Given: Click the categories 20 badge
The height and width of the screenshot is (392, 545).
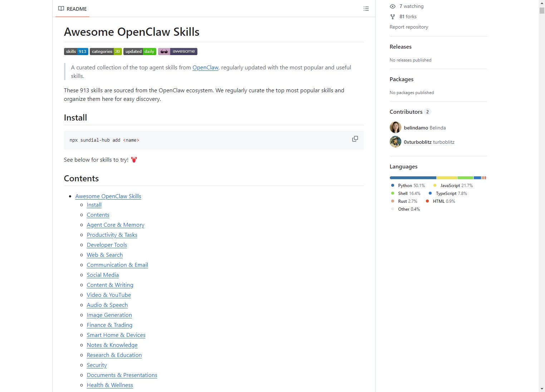Looking at the screenshot, I should click(x=106, y=52).
